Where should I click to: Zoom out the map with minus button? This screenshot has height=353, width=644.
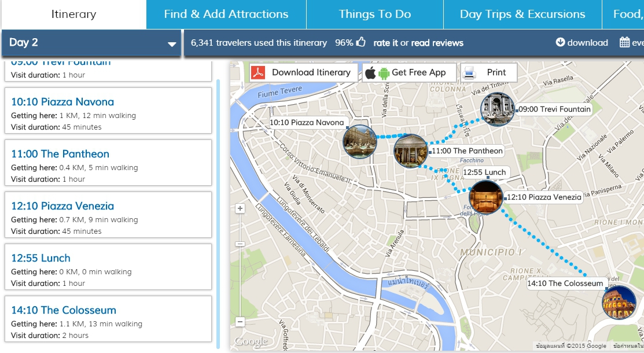(240, 322)
